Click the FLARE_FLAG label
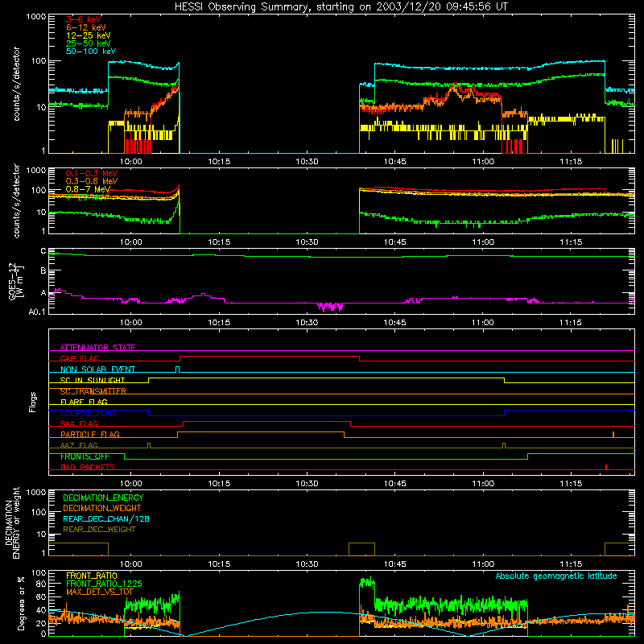This screenshot has height=644, width=644. (x=84, y=402)
